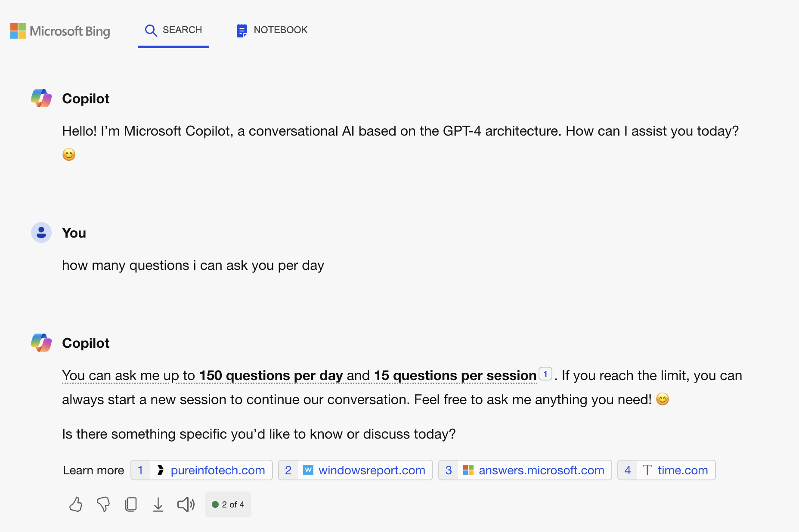Screen dimensions: 799x532
Task: Switch to the NOTEBOOK tab
Action: click(x=272, y=30)
